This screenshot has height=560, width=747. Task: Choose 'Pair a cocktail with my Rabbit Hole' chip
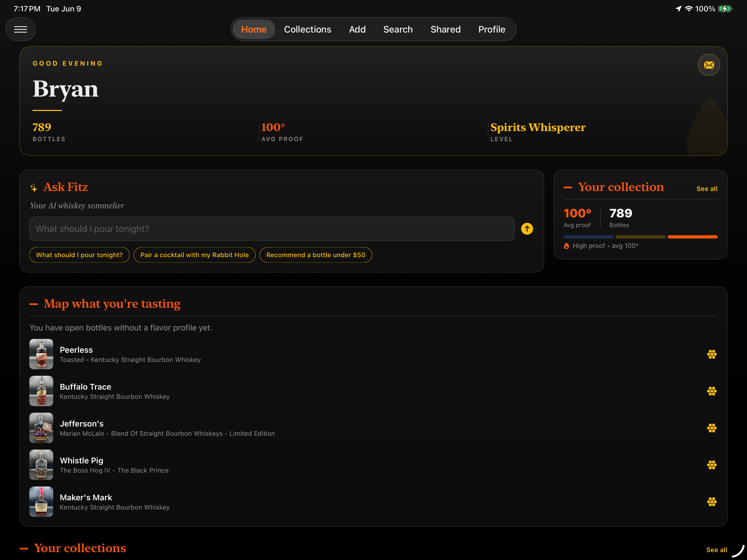point(195,255)
